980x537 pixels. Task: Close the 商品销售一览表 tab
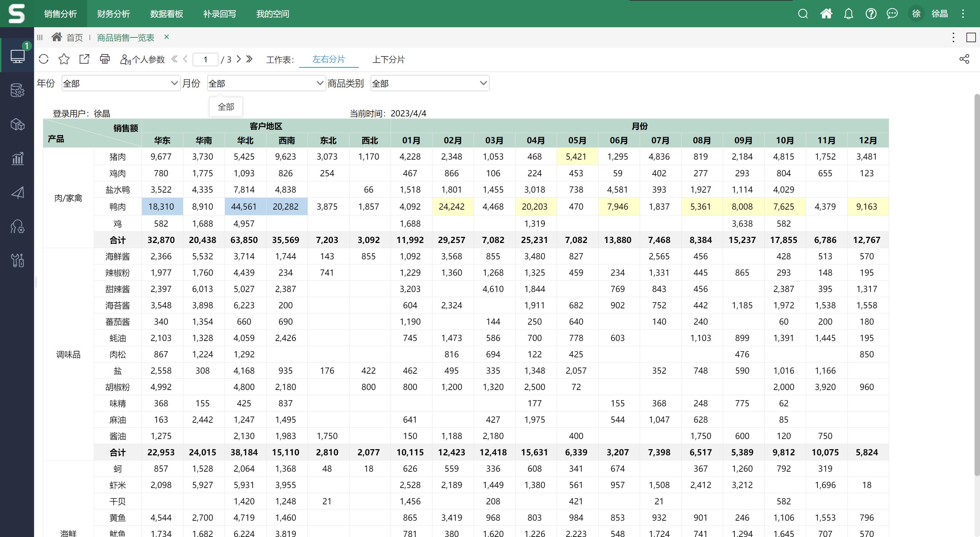167,37
